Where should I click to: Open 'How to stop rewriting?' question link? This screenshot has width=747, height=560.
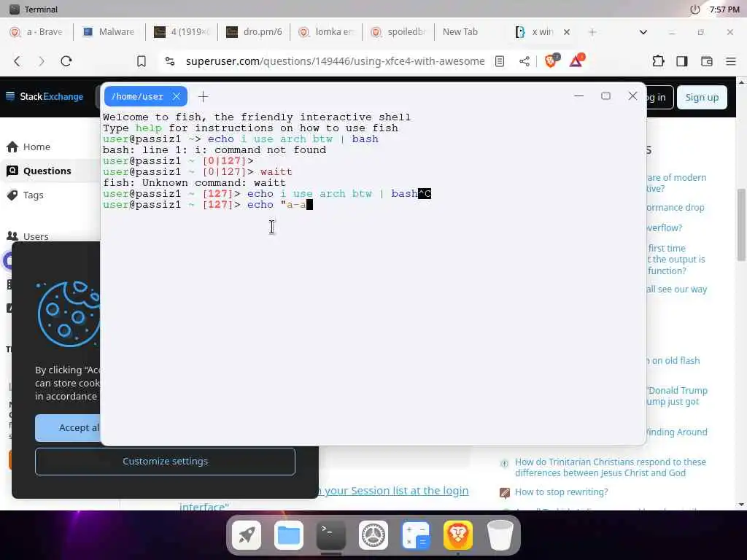(561, 492)
